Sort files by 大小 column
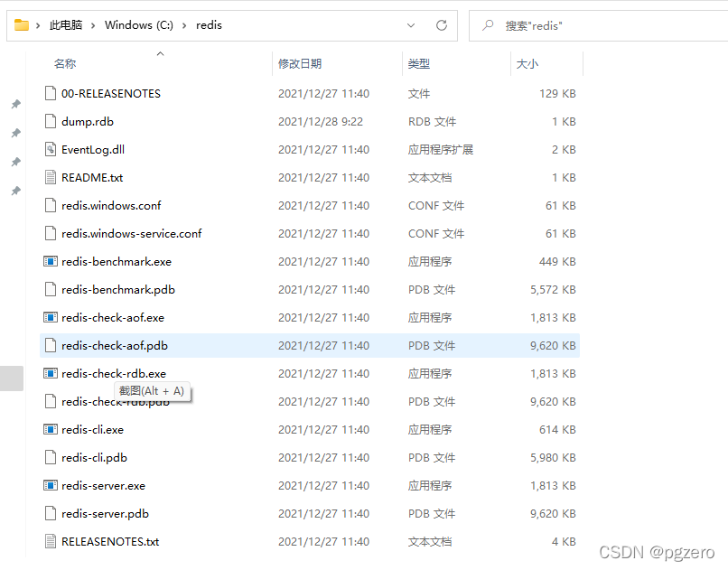 click(x=527, y=63)
